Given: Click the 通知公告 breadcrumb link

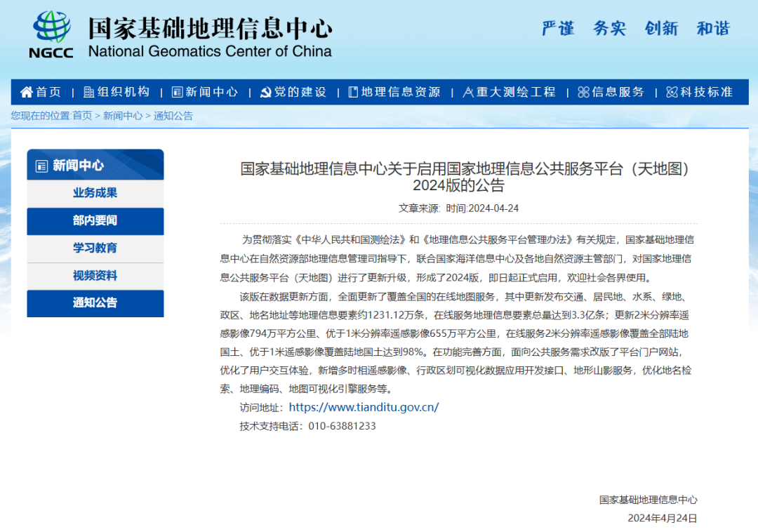Looking at the screenshot, I should (173, 116).
